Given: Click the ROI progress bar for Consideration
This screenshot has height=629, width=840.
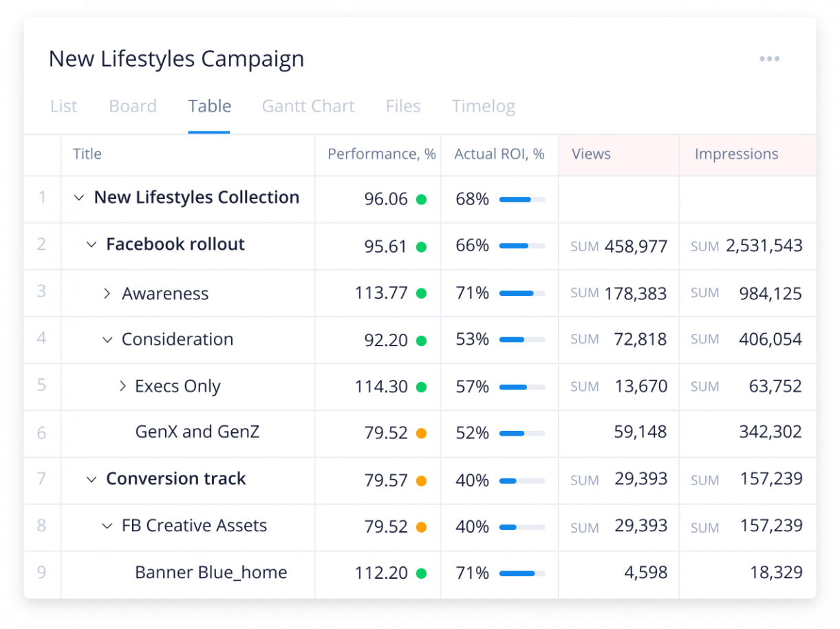Looking at the screenshot, I should [521, 340].
